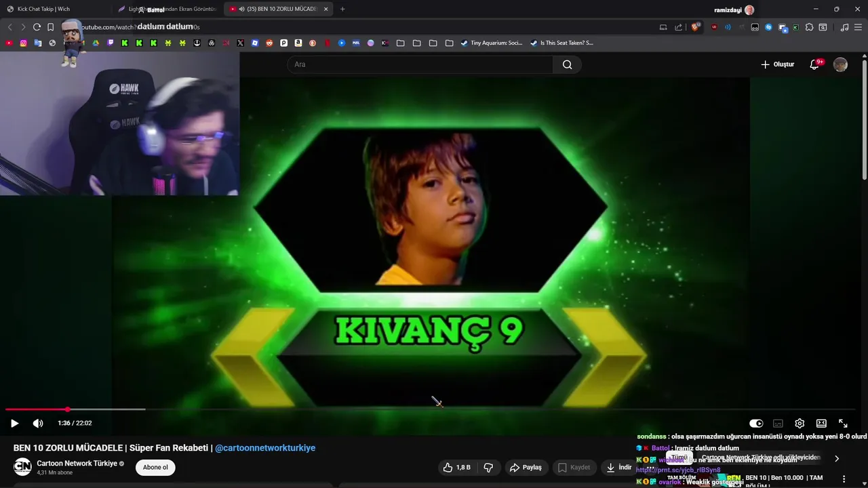Open Brave Shields lion icon

tap(695, 27)
